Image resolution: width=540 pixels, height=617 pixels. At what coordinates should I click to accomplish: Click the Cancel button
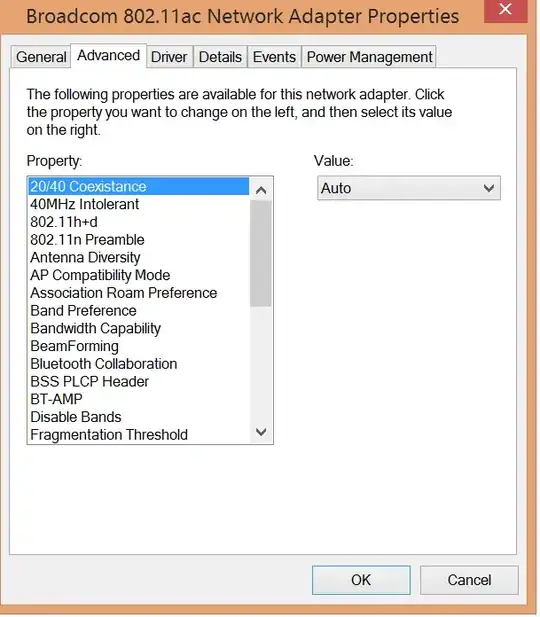[x=469, y=580]
